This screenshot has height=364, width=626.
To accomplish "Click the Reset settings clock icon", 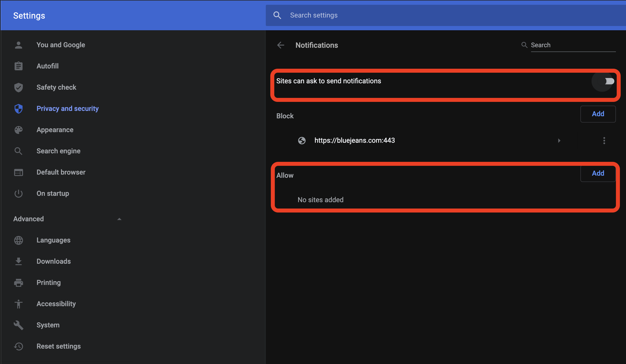I will coord(19,346).
